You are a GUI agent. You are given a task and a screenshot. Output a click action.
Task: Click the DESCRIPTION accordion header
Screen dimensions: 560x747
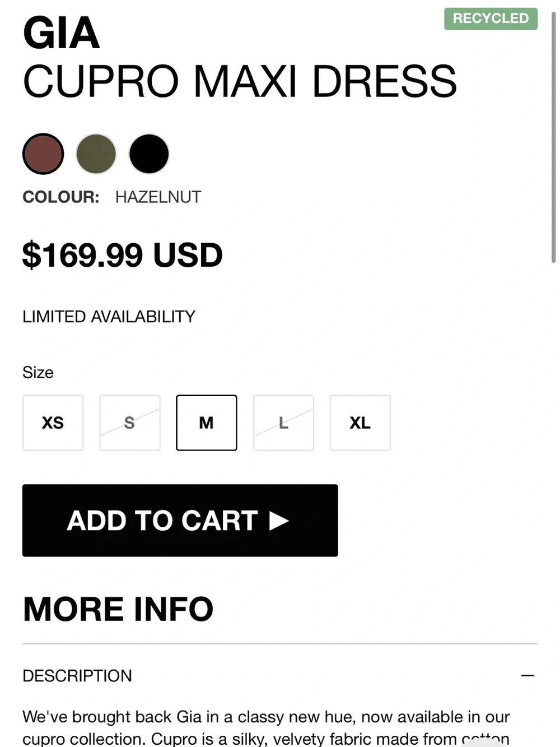pyautogui.click(x=280, y=676)
